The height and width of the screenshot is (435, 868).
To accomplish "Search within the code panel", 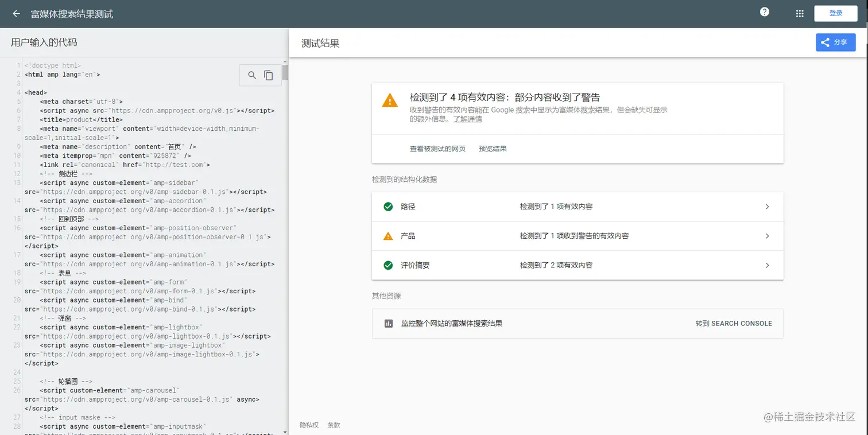I will click(252, 75).
